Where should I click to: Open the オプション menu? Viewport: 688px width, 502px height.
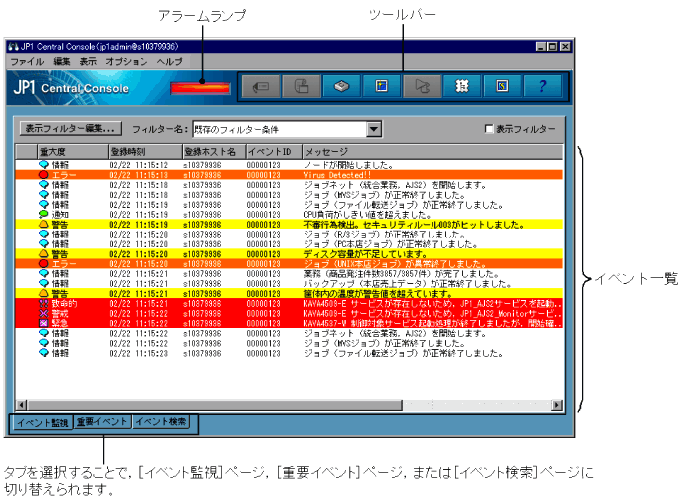[x=126, y=62]
